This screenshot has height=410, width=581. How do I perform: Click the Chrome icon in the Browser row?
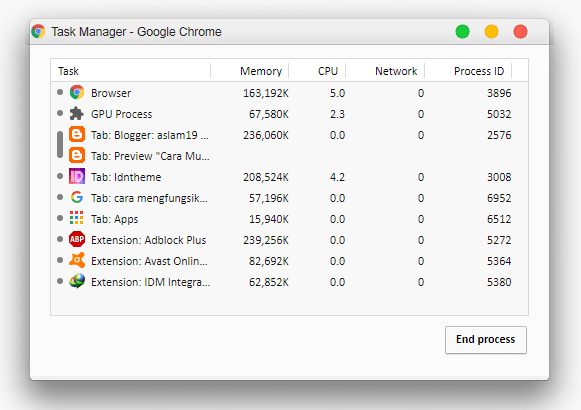point(77,92)
